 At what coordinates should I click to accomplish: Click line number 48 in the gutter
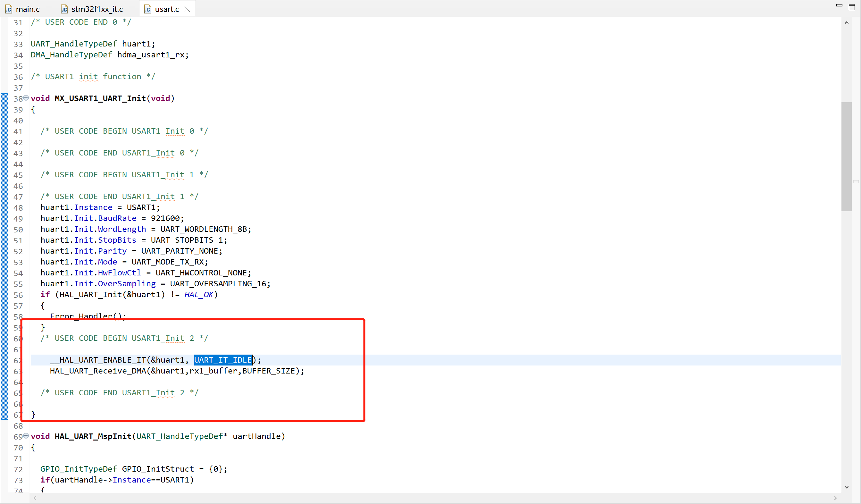[18, 208]
